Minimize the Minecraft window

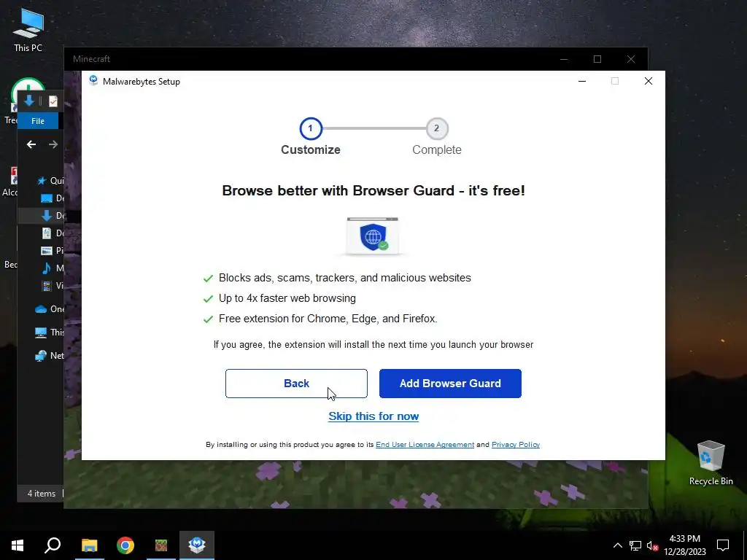coord(564,59)
